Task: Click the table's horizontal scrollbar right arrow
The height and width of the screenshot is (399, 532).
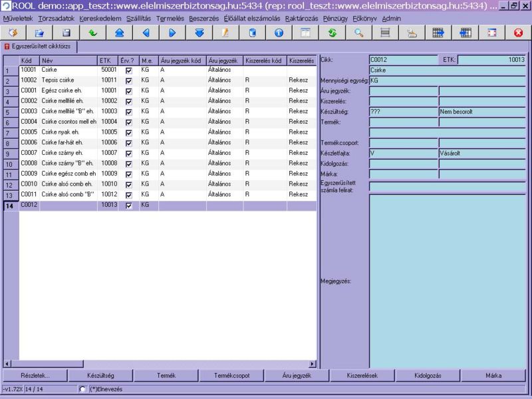Action: 313,364
